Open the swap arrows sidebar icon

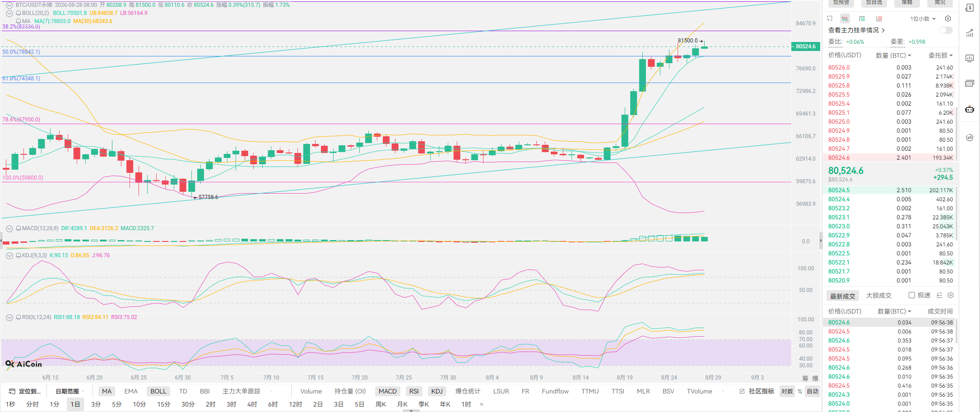(x=970, y=138)
